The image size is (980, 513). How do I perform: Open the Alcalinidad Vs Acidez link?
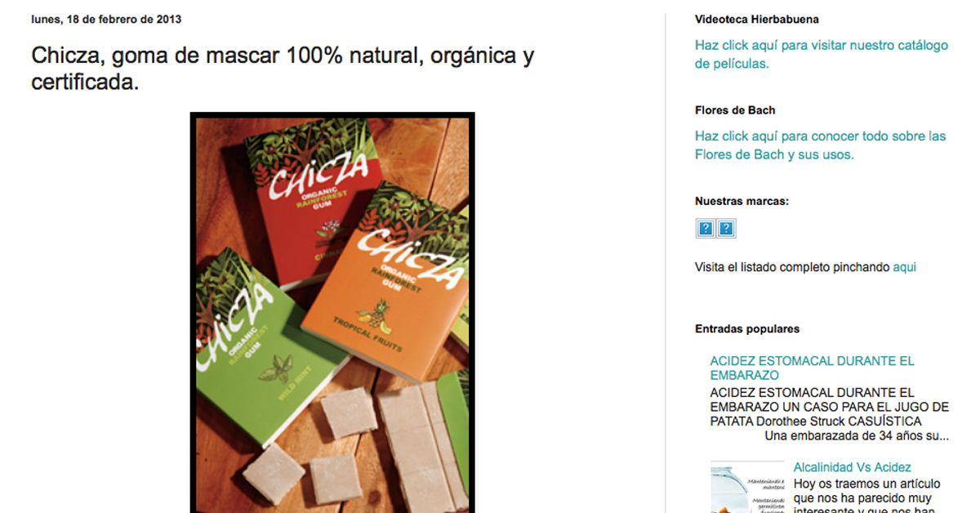(853, 467)
